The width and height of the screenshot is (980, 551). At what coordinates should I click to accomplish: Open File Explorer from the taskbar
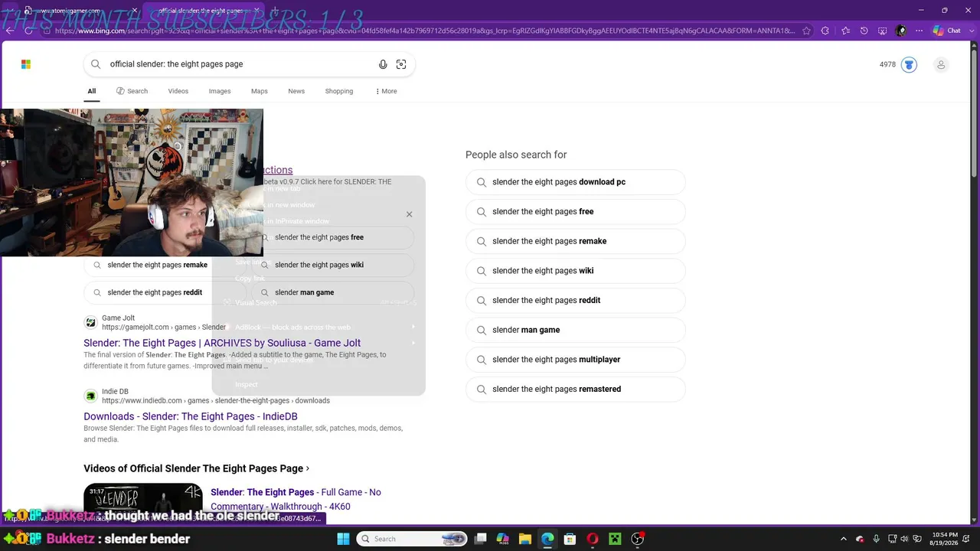click(x=524, y=539)
